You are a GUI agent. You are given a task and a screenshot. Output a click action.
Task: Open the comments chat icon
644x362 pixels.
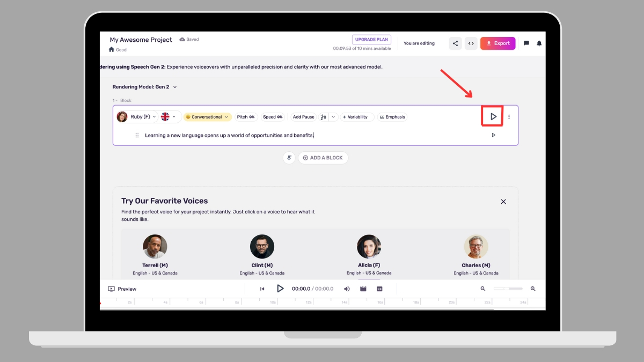coord(526,43)
